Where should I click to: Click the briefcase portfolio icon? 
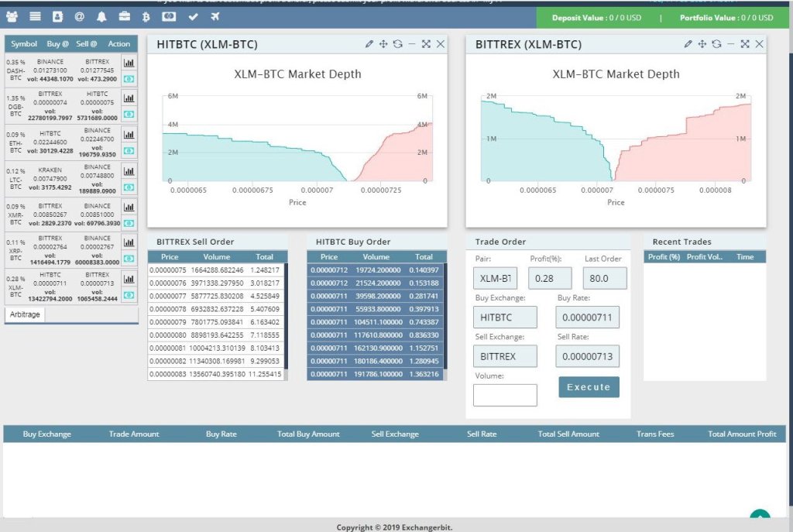[x=124, y=16]
